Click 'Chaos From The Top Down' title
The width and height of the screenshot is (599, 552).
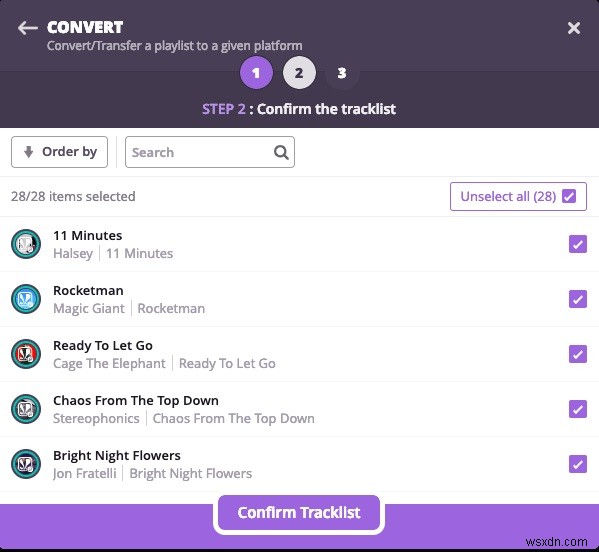pos(136,401)
